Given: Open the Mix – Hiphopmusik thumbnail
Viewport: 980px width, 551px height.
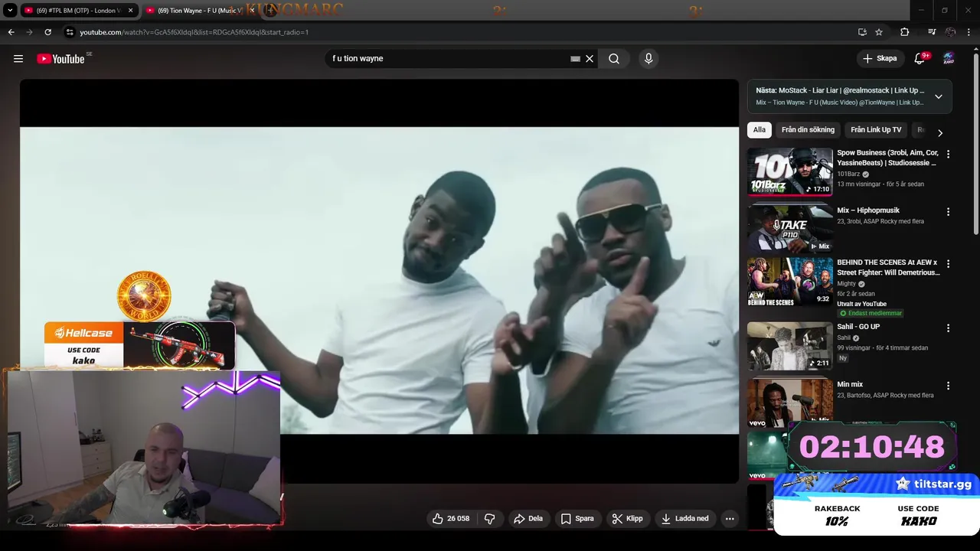Looking at the screenshot, I should (790, 229).
